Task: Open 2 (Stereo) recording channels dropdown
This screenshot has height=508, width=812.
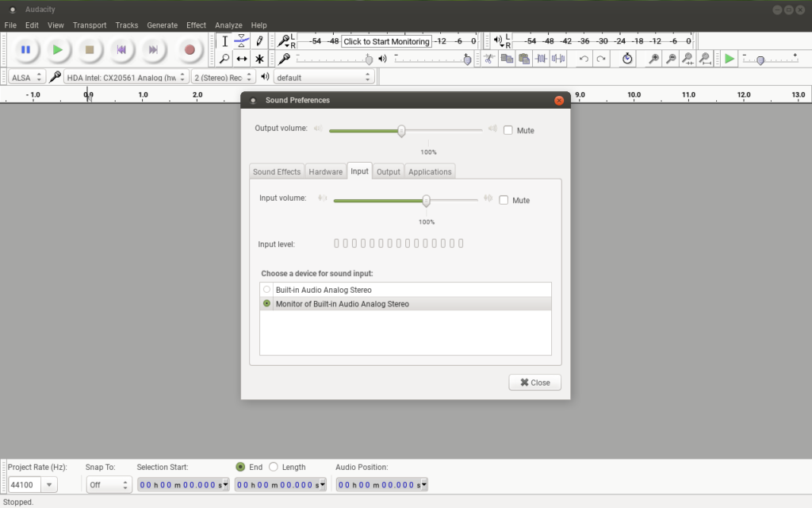Action: click(223, 77)
